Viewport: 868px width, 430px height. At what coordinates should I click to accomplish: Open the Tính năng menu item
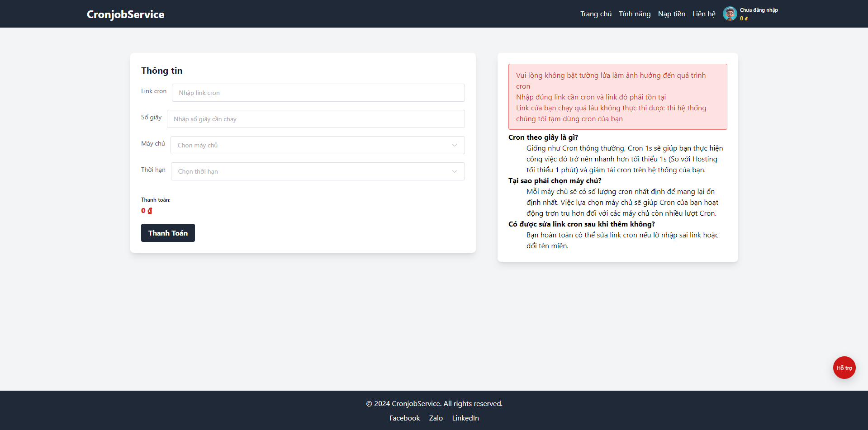tap(635, 14)
